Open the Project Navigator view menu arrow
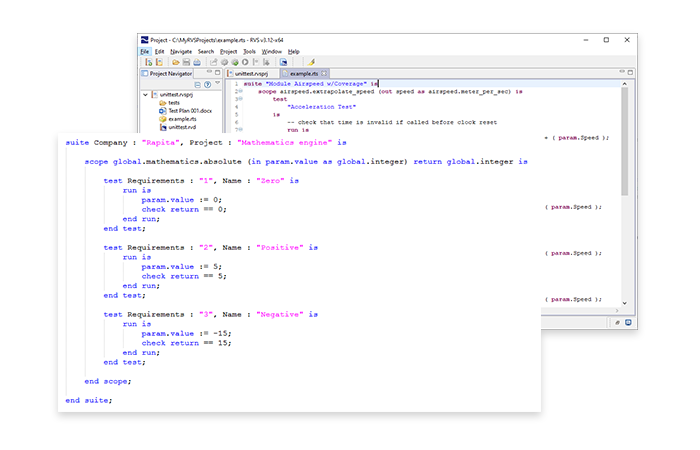Viewport: 700px width, 450px height. (217, 83)
